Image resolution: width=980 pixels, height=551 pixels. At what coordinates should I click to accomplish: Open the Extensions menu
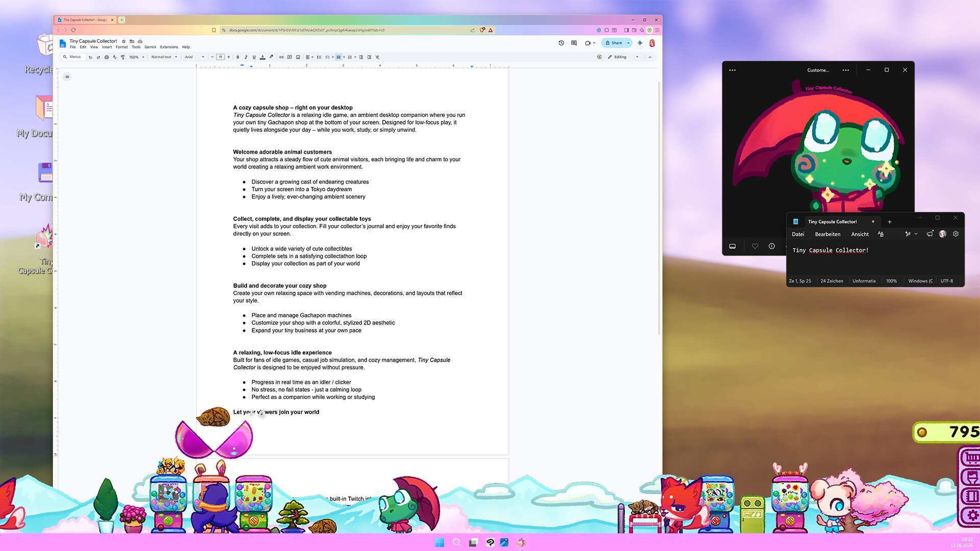pyautogui.click(x=169, y=47)
